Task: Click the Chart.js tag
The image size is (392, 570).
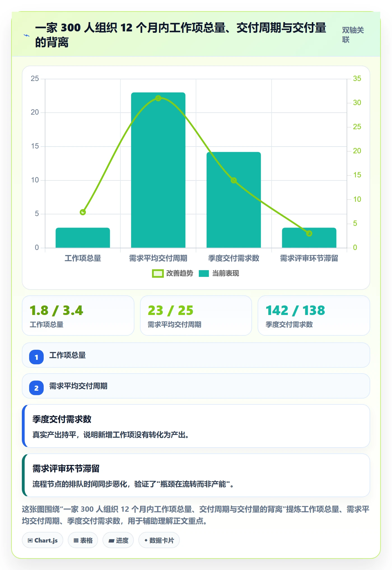Action: [x=43, y=540]
